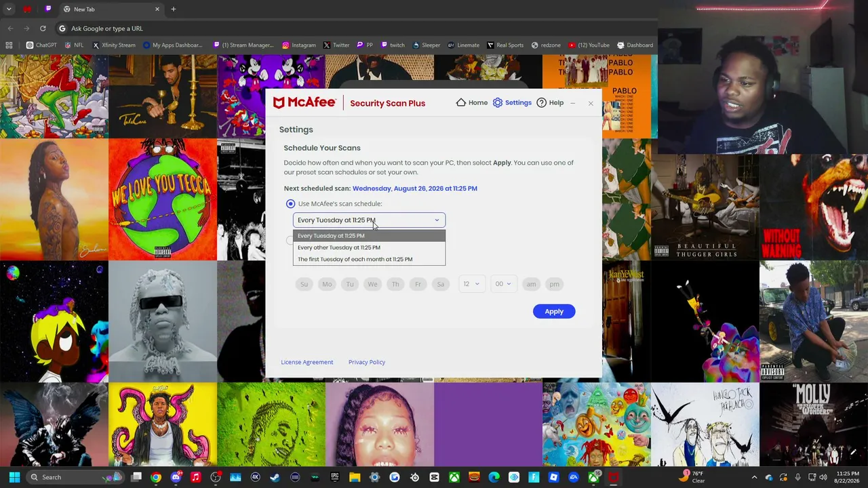Open a new Chrome tab with plus
Image resolution: width=868 pixels, height=488 pixels.
pos(173,9)
